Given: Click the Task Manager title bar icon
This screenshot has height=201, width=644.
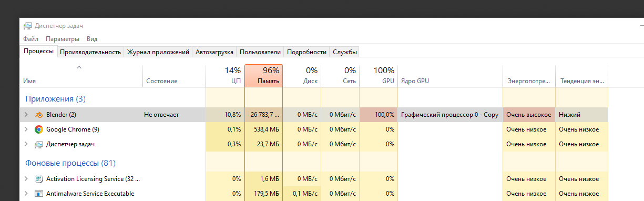Looking at the screenshot, I should pos(28,26).
